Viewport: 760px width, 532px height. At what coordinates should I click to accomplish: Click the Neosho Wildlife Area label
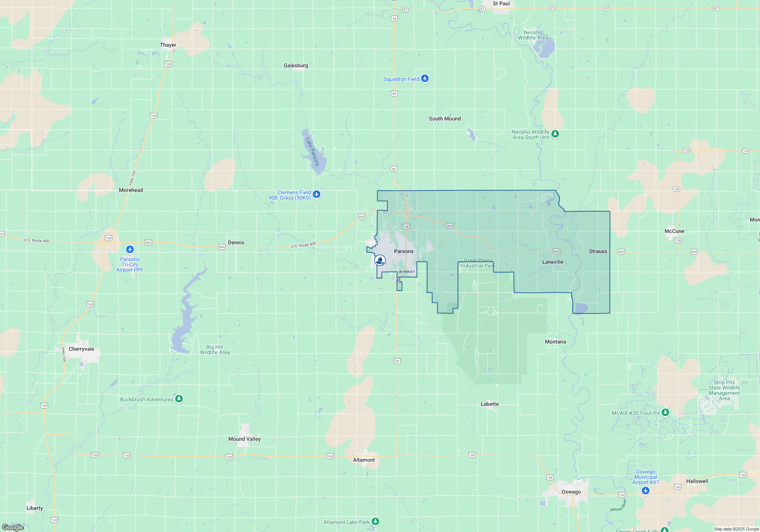(x=533, y=35)
